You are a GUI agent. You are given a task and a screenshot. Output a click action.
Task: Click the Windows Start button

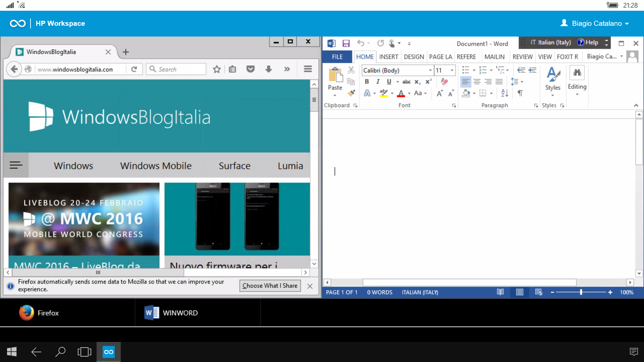(12, 352)
